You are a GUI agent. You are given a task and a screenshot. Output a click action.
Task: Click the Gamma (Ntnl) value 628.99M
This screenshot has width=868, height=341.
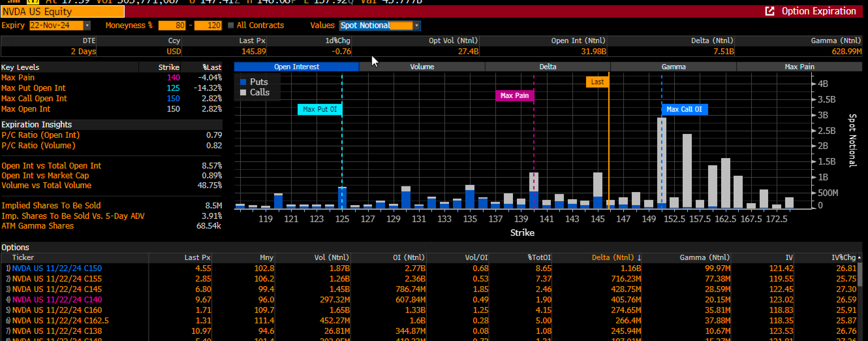(846, 52)
